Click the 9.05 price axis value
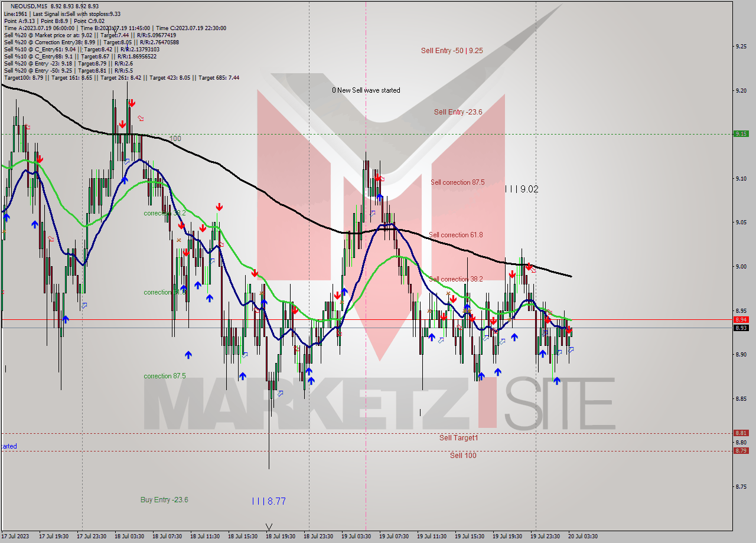756x543 pixels. 741,223
